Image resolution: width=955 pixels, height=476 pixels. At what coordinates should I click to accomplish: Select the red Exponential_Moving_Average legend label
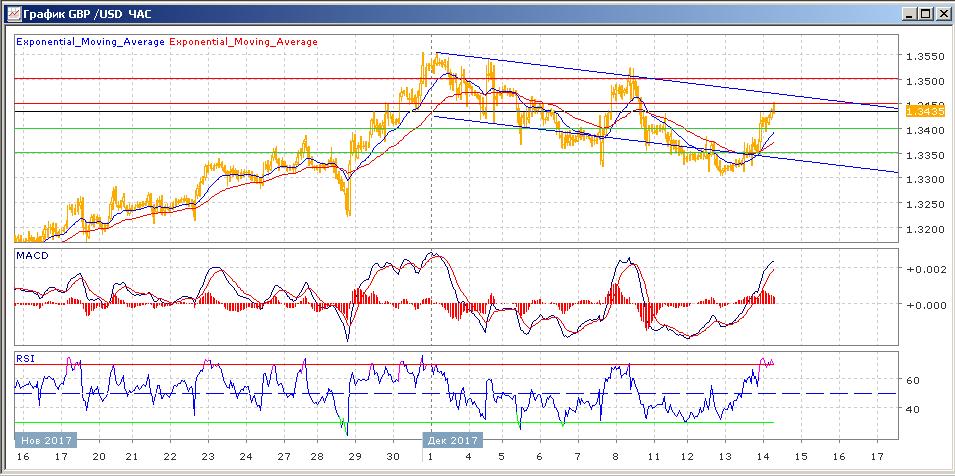point(244,42)
